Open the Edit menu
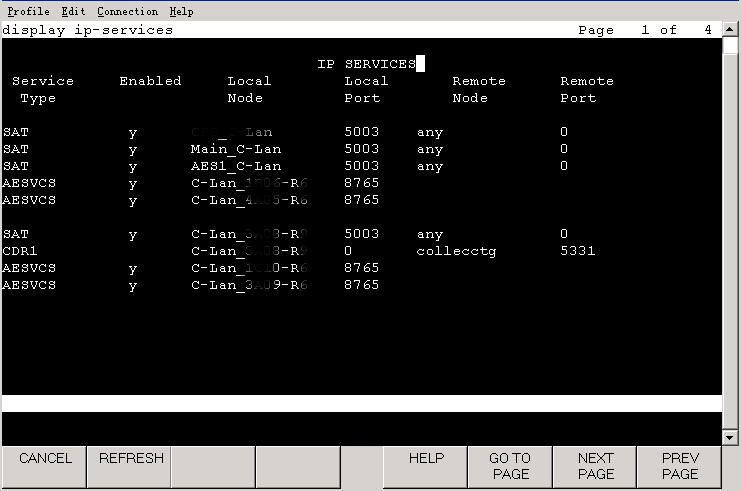Screen dimensions: 741x491 pos(73,11)
